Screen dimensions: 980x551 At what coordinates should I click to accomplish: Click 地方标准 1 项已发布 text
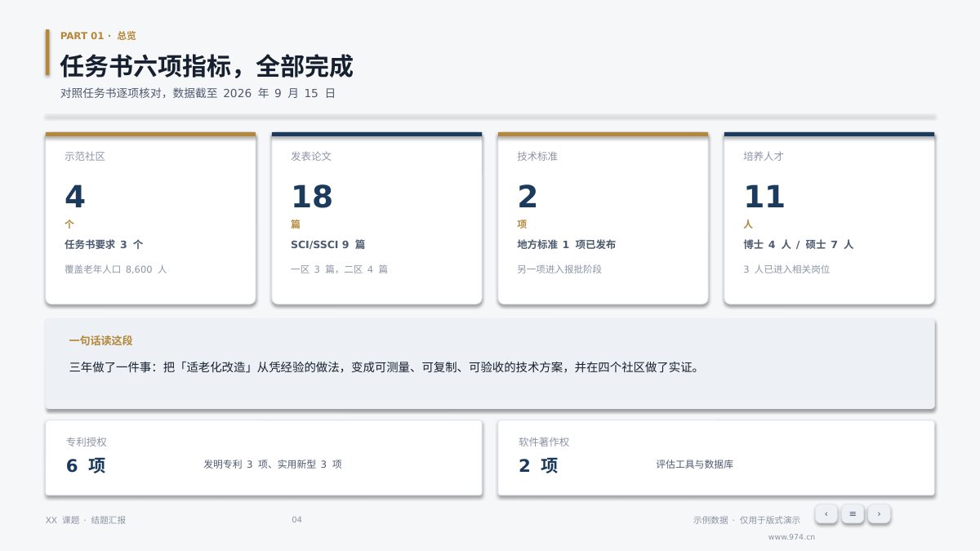pos(566,244)
